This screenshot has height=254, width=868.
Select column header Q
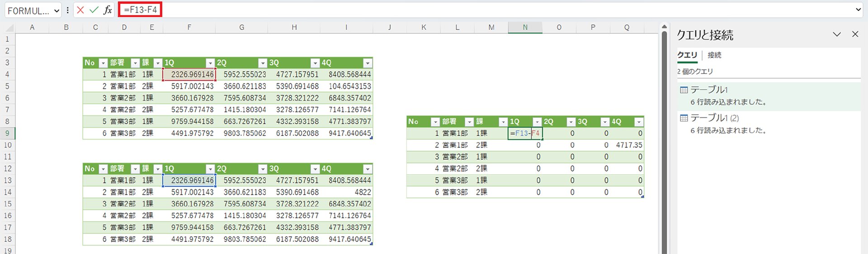pyautogui.click(x=627, y=28)
